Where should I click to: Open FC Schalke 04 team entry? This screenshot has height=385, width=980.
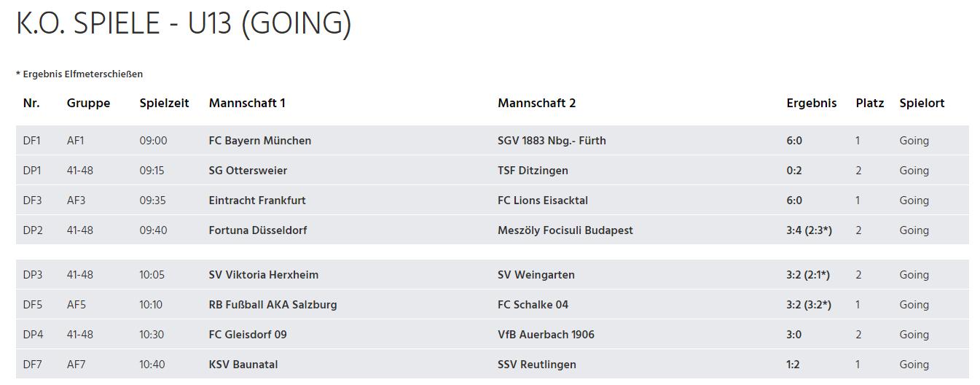tap(533, 305)
